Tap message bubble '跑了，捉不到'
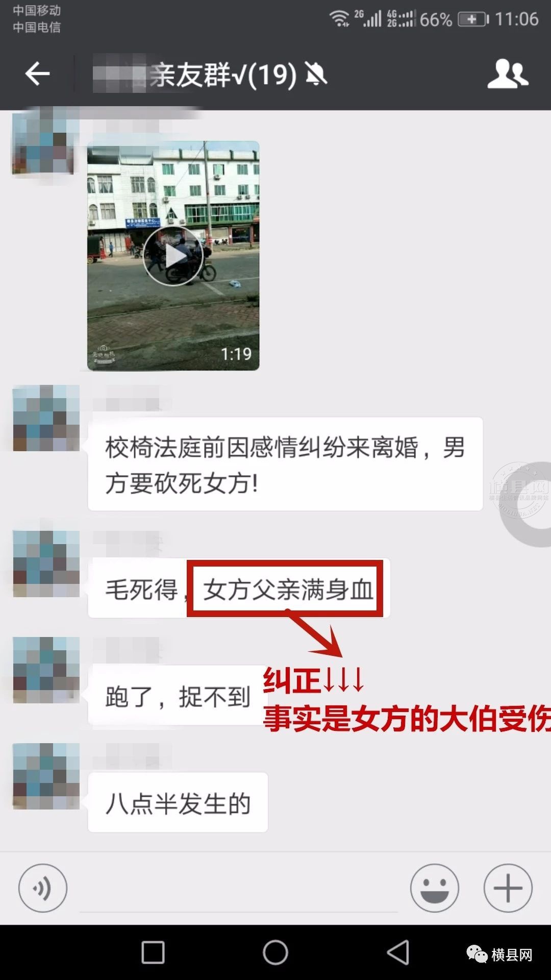This screenshot has height=980, width=551. [178, 696]
